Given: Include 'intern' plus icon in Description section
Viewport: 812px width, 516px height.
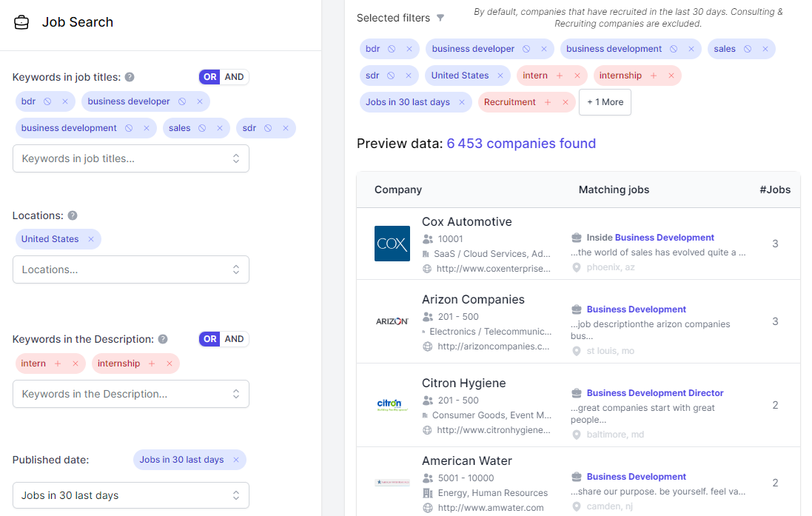Looking at the screenshot, I should coord(58,363).
